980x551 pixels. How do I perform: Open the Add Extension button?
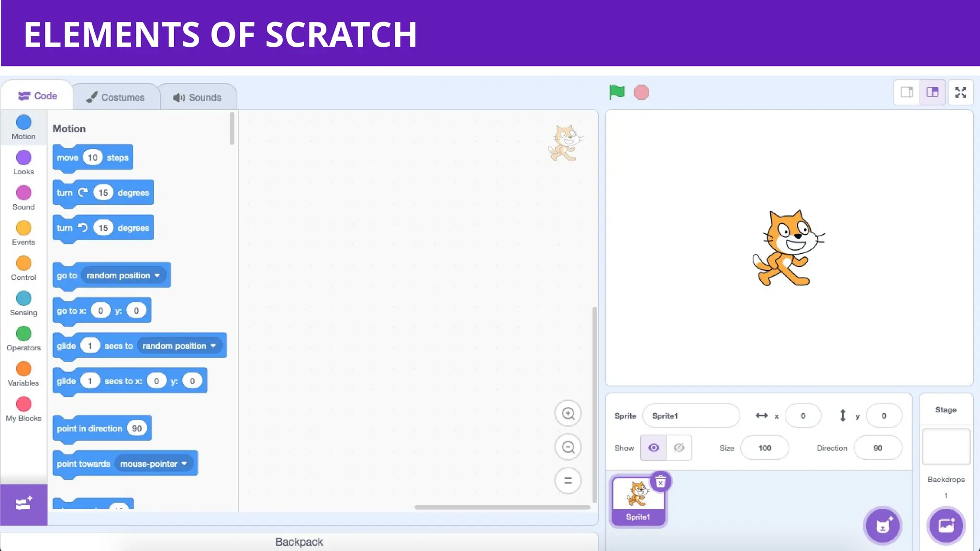click(x=23, y=504)
